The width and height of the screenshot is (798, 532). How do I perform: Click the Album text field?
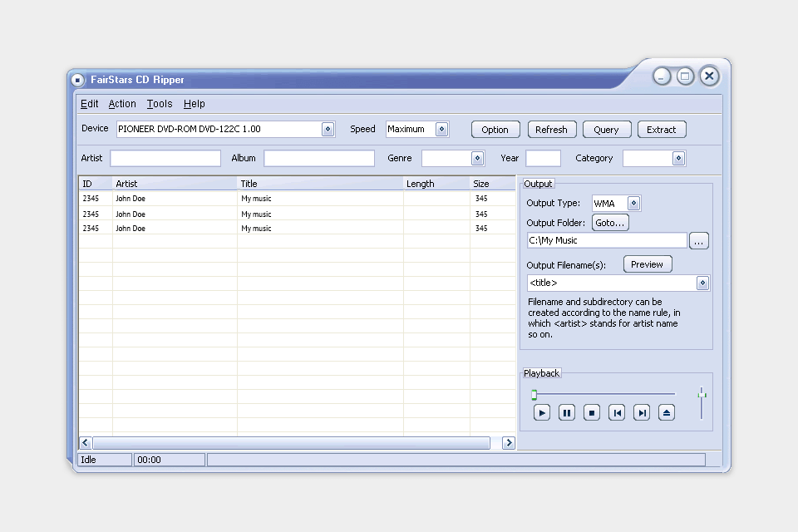[x=319, y=158]
